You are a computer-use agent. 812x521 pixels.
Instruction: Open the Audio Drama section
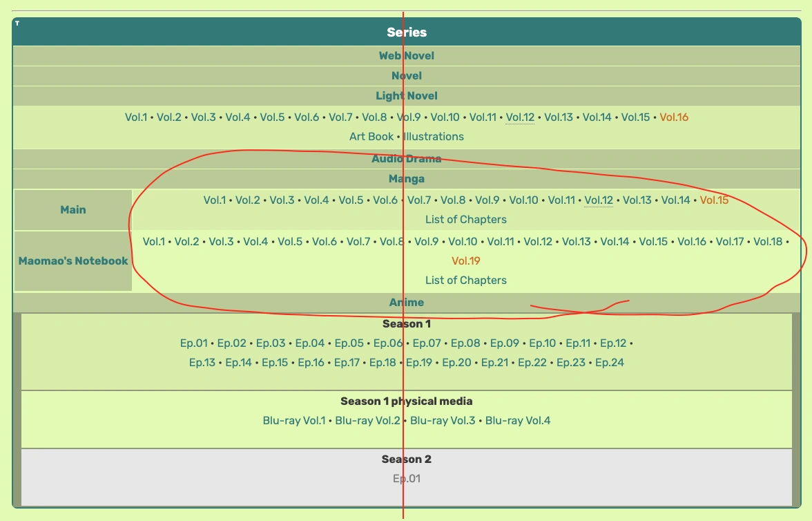[x=407, y=158]
